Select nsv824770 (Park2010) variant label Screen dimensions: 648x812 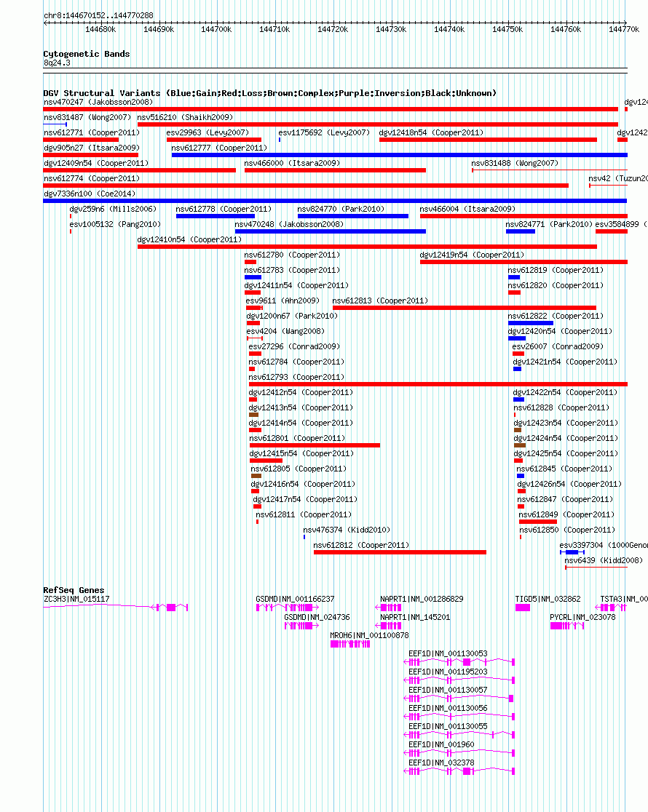point(341,209)
